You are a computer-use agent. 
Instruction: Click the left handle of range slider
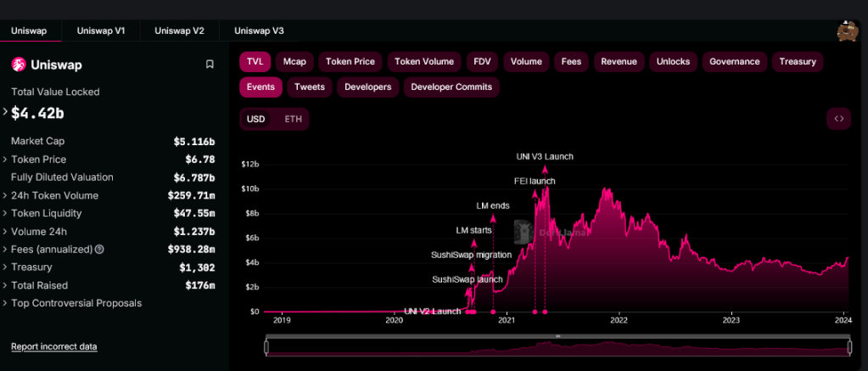click(x=266, y=347)
